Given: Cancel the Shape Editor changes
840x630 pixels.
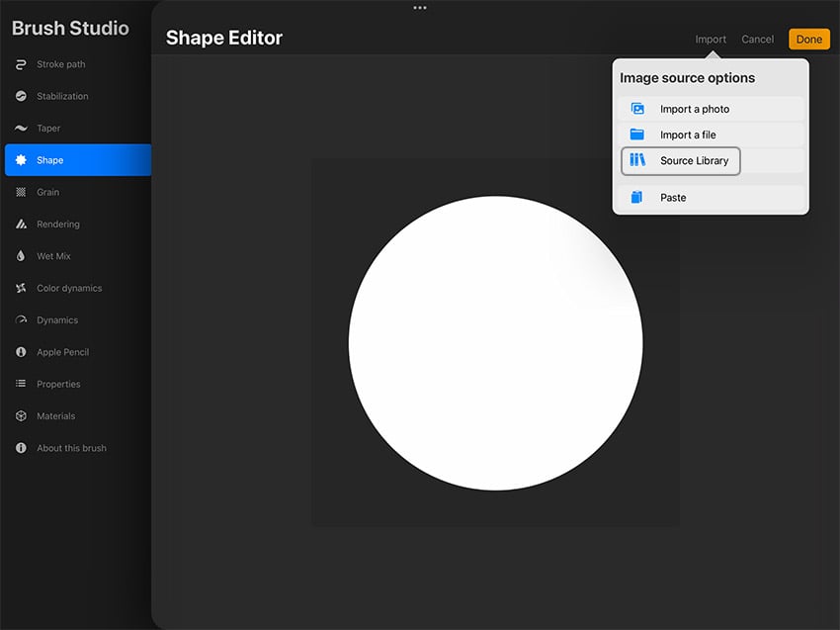Looking at the screenshot, I should [x=758, y=39].
